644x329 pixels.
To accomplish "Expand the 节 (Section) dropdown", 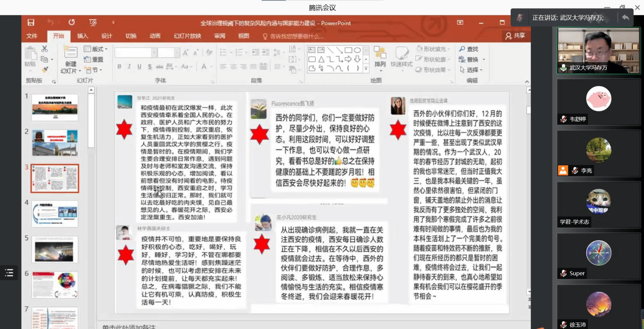I will [93, 70].
